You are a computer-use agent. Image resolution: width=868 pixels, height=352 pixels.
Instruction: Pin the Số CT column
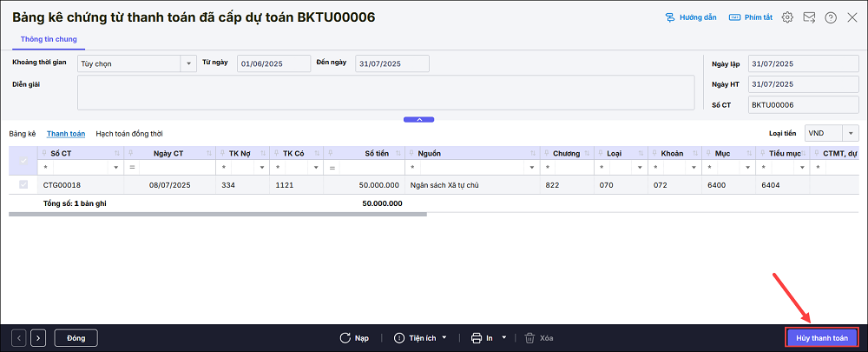tap(45, 153)
